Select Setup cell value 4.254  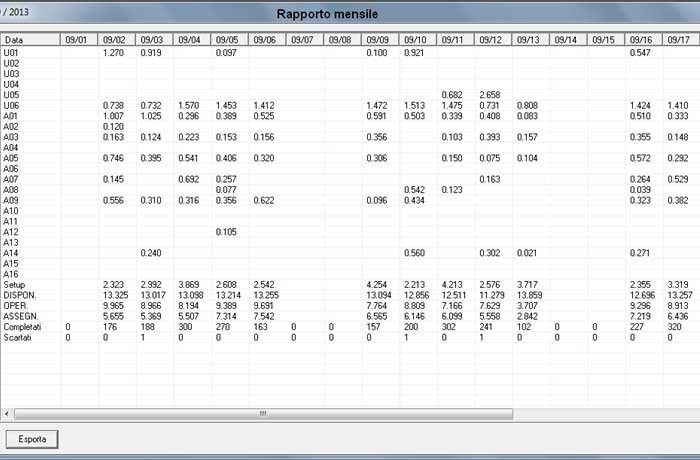pos(377,284)
